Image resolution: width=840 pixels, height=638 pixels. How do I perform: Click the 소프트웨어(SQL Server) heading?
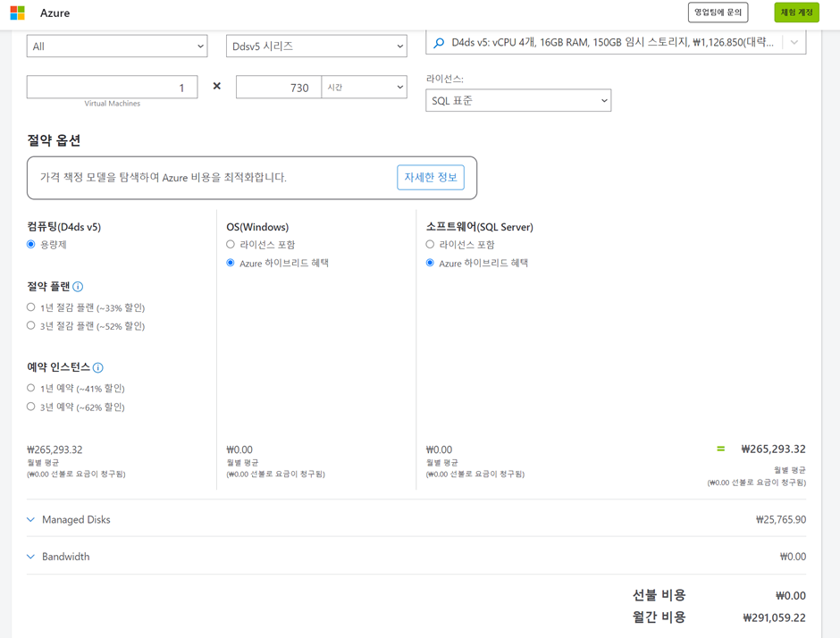tap(480, 227)
